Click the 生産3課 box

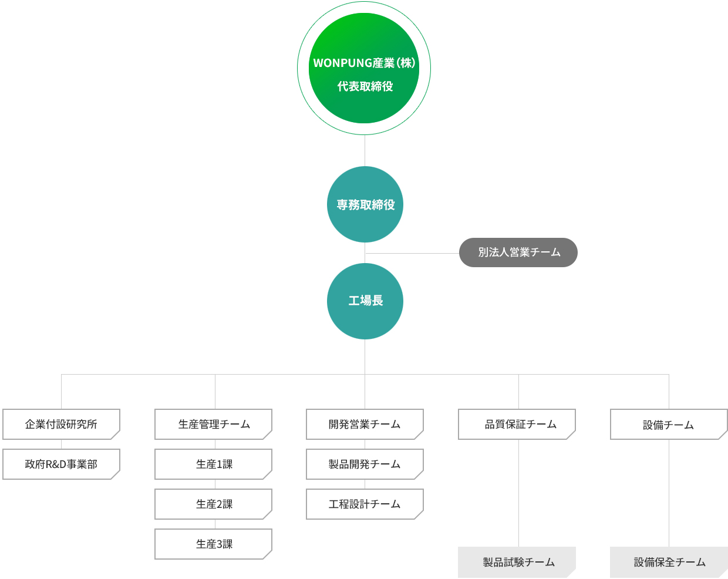(x=214, y=544)
